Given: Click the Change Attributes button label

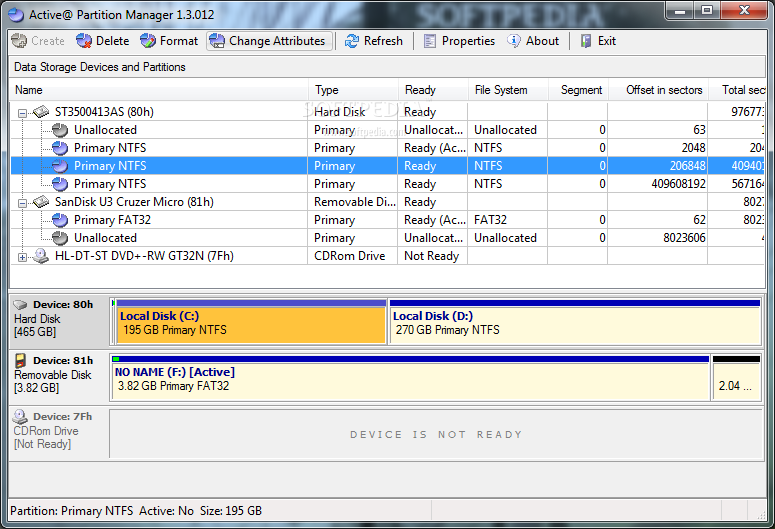Looking at the screenshot, I should click(277, 41).
